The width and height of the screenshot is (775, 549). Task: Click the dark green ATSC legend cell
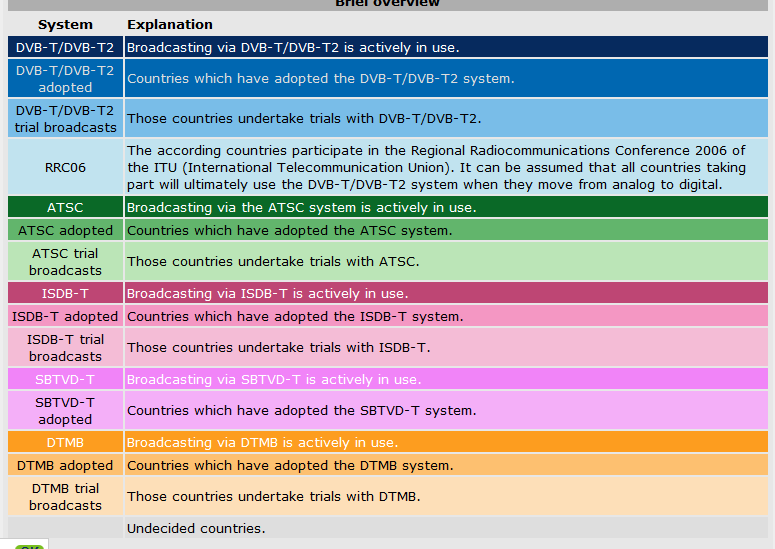[65, 207]
